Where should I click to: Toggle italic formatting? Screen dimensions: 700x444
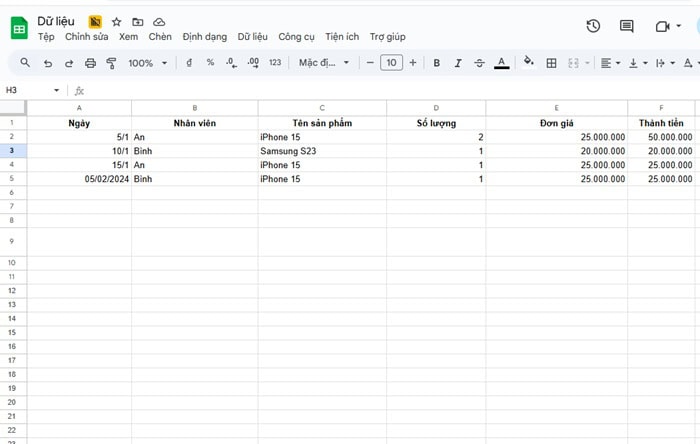[458, 63]
